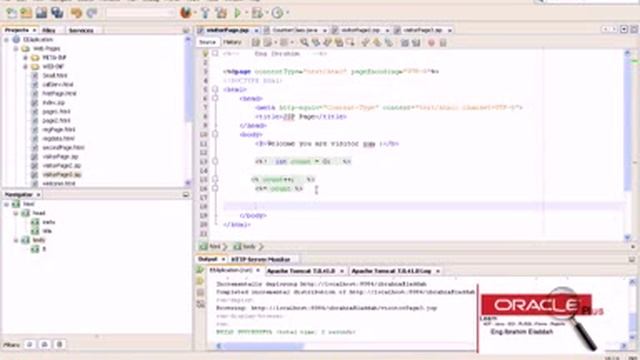
Task: Redo the last undone edit
Action: (91, 13)
